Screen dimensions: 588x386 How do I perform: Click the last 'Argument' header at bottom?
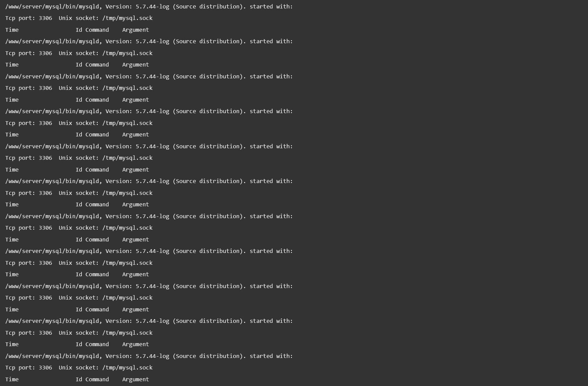point(136,380)
